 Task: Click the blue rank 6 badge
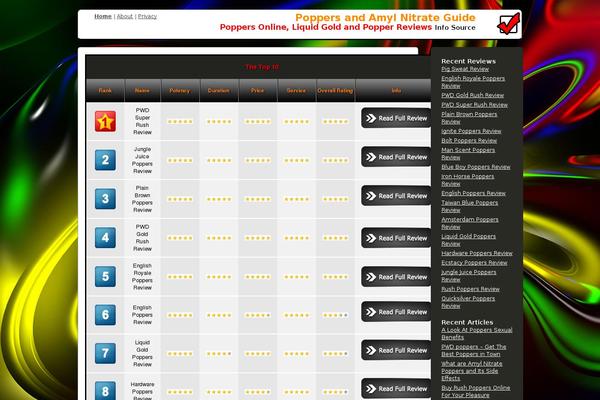[x=105, y=315]
